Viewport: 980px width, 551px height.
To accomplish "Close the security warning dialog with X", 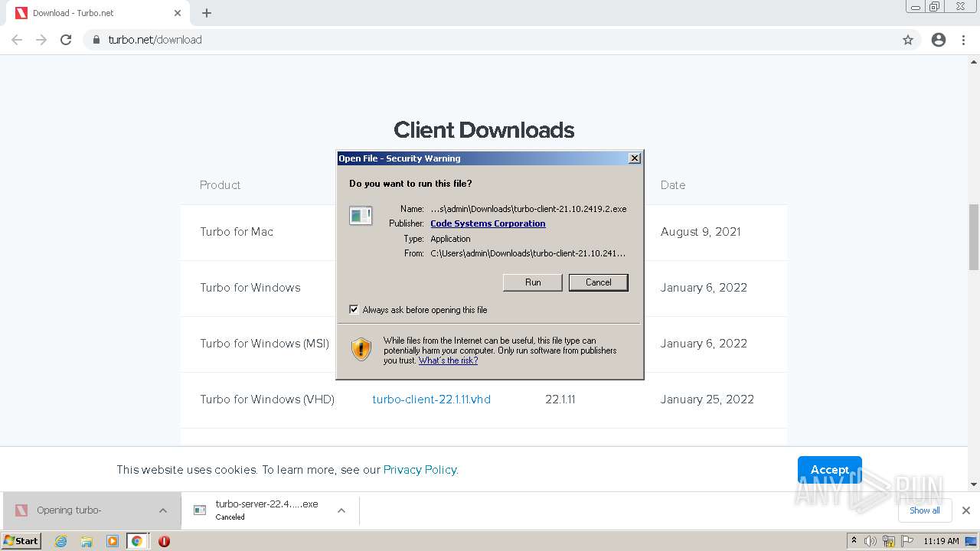I will point(634,158).
